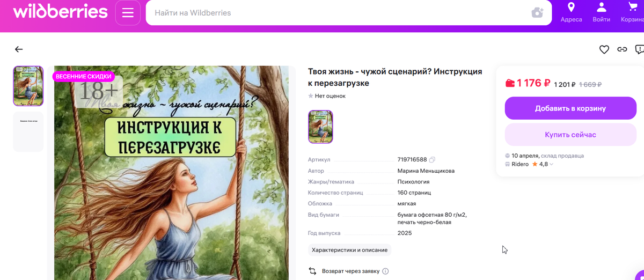Click Купить сейчас button
Viewport: 644px width, 280px height.
(570, 135)
